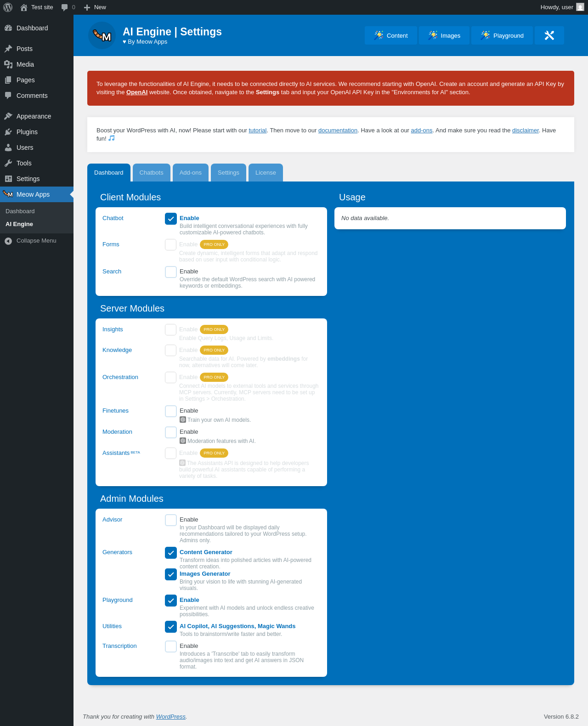Image resolution: width=588 pixels, height=726 pixels.
Task: Click the AI Engine Meow logo in the header
Action: click(102, 35)
